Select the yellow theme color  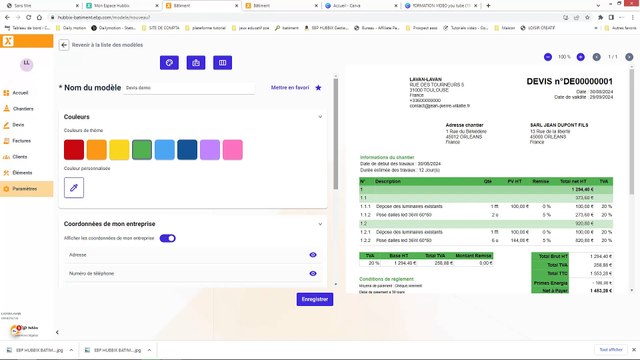pyautogui.click(x=119, y=150)
